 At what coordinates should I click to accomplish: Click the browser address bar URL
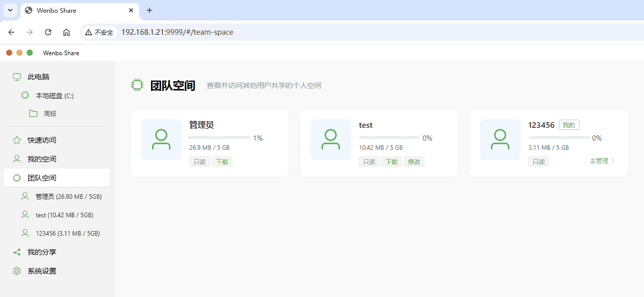coord(177,32)
